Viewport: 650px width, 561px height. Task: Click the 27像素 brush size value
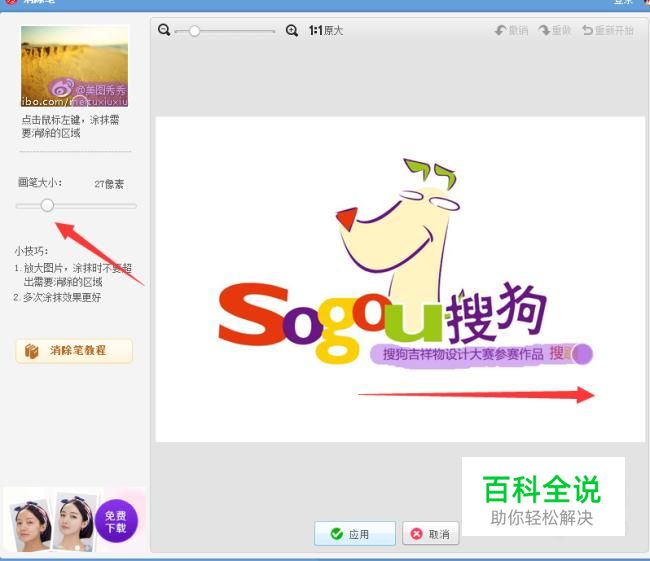click(x=109, y=184)
